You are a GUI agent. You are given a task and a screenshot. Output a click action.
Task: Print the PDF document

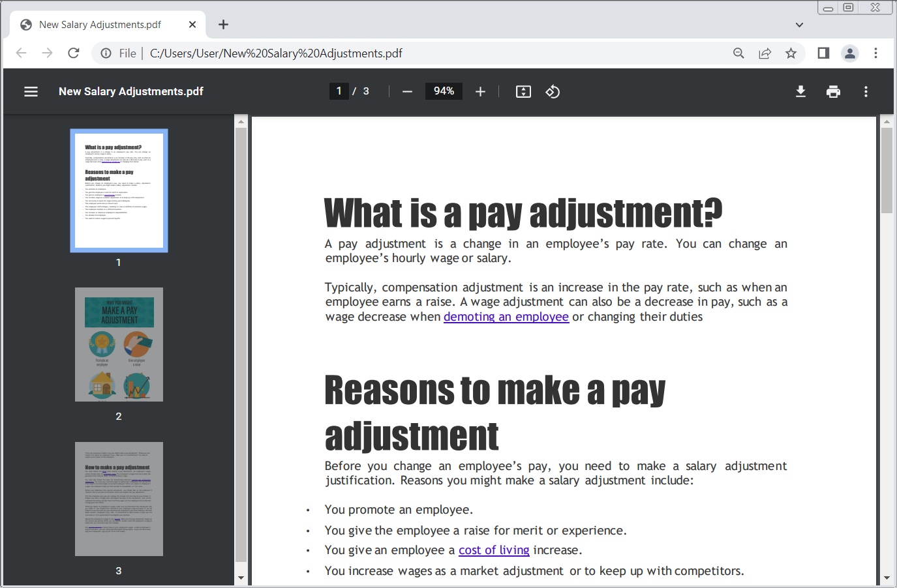pos(833,91)
